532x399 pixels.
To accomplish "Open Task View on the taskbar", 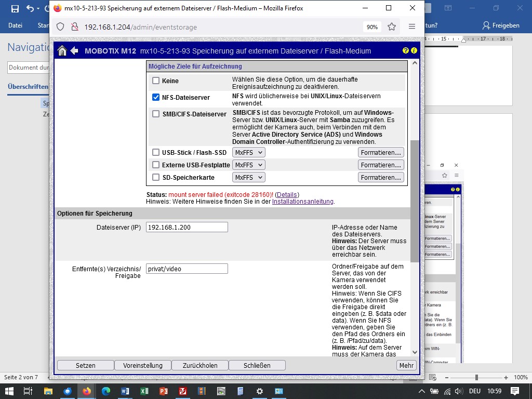I will tap(28, 391).
